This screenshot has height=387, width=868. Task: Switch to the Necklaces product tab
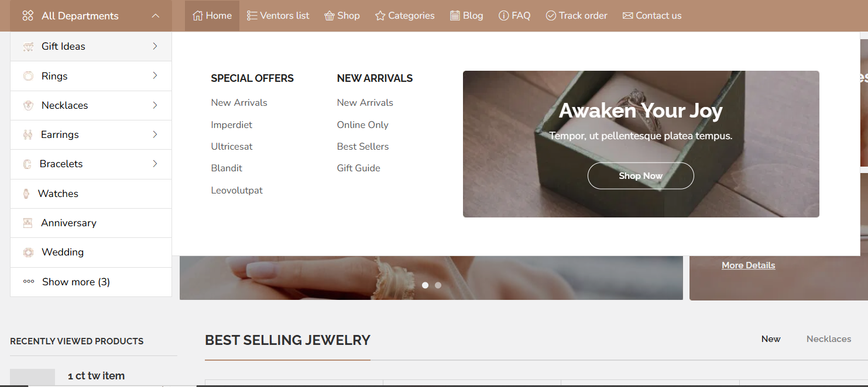[x=829, y=339]
